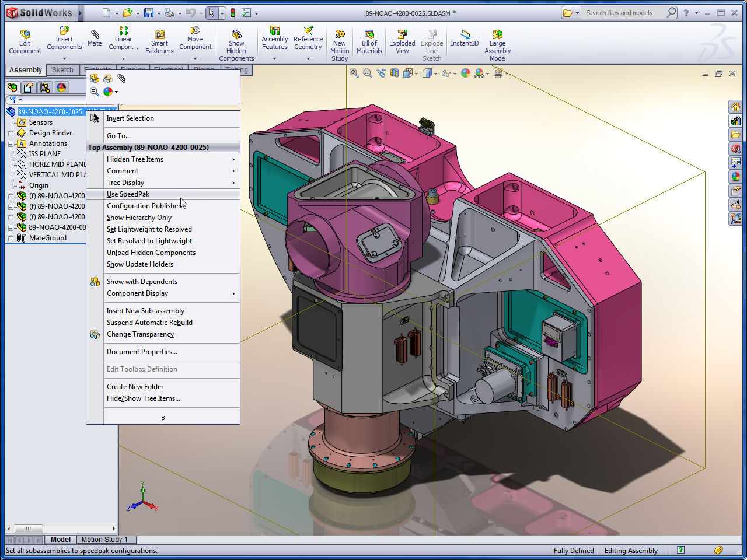Start a New Motion Study
The image size is (747, 560).
[x=340, y=45]
